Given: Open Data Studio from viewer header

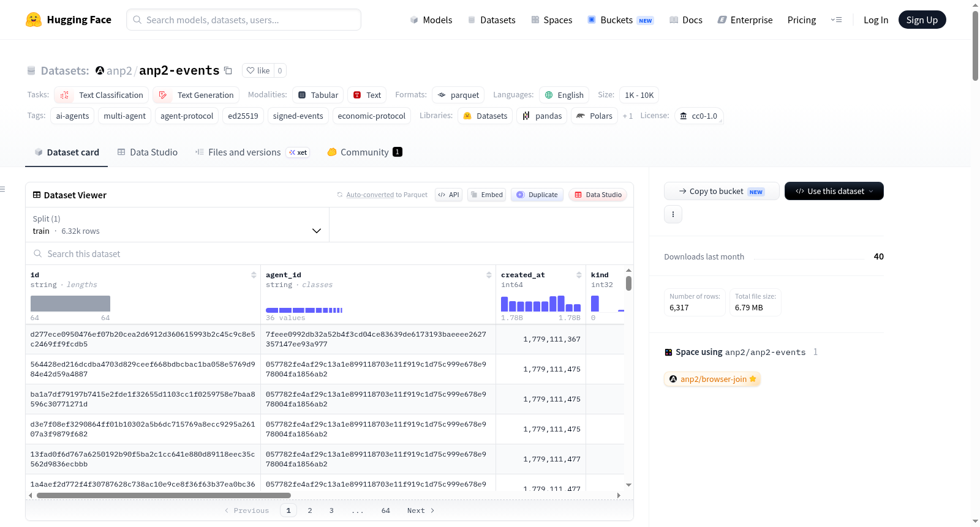Looking at the screenshot, I should 598,195.
